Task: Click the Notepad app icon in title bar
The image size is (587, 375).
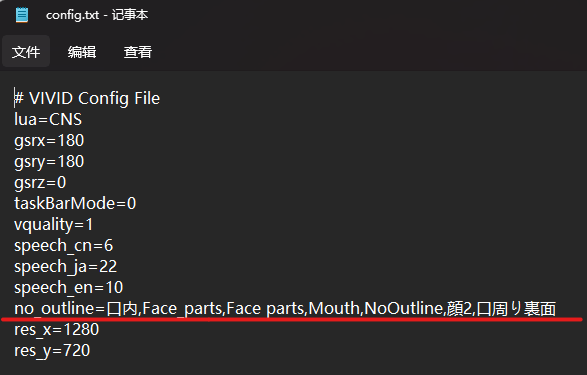Action: (x=22, y=15)
